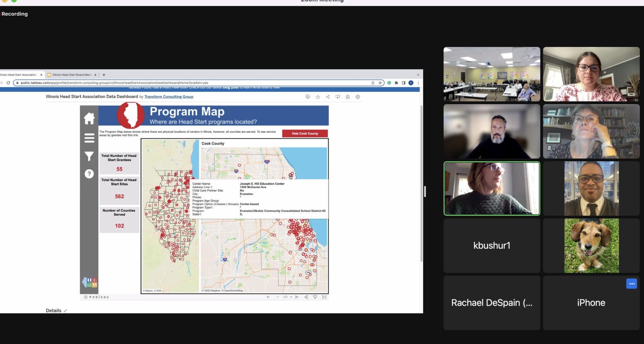Screen dimensions: 644x344
Task: Expand the browser tab search chevron
Action: [418, 75]
